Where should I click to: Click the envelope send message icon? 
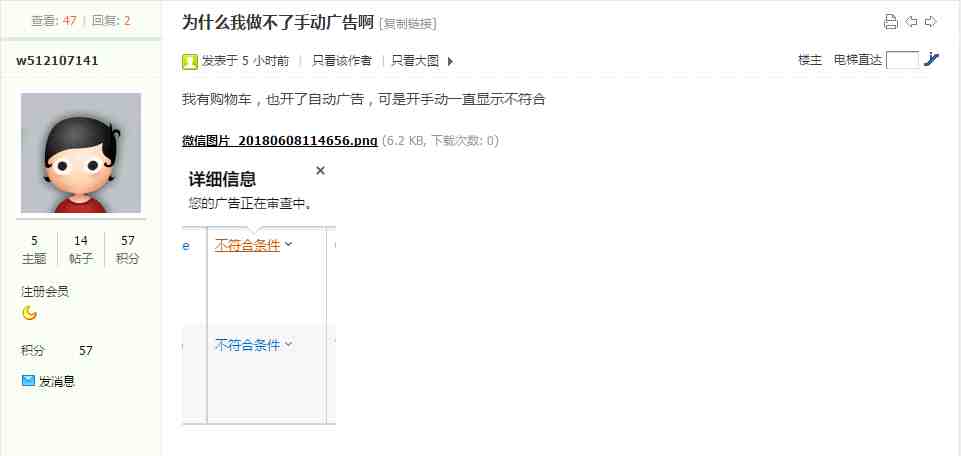[28, 381]
